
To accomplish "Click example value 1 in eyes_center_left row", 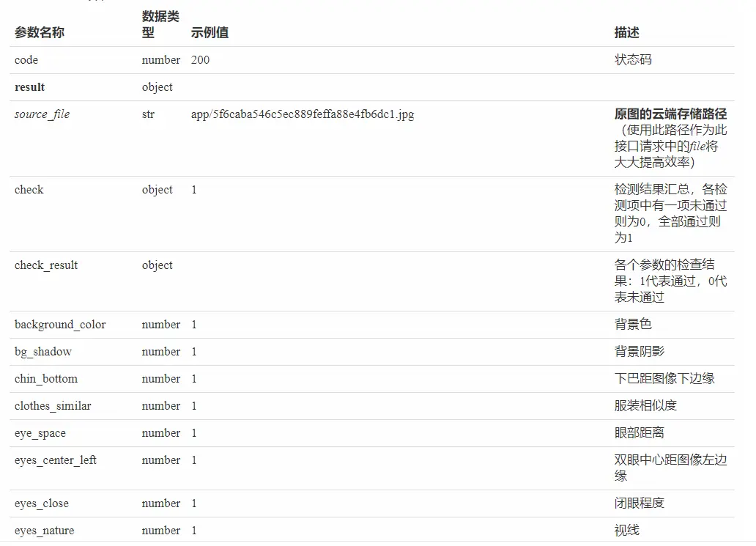I will coord(194,460).
